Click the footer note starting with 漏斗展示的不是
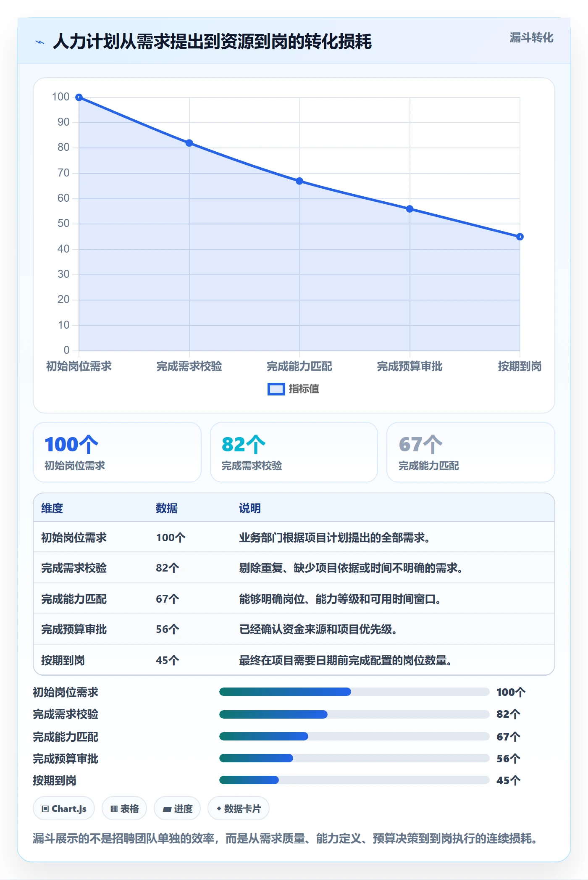 (x=285, y=838)
